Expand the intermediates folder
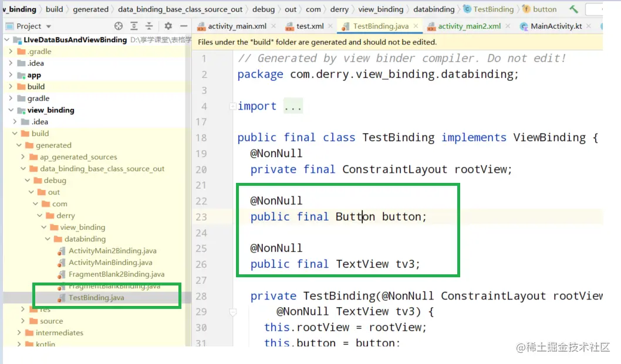The width and height of the screenshot is (621, 364). pos(19,333)
